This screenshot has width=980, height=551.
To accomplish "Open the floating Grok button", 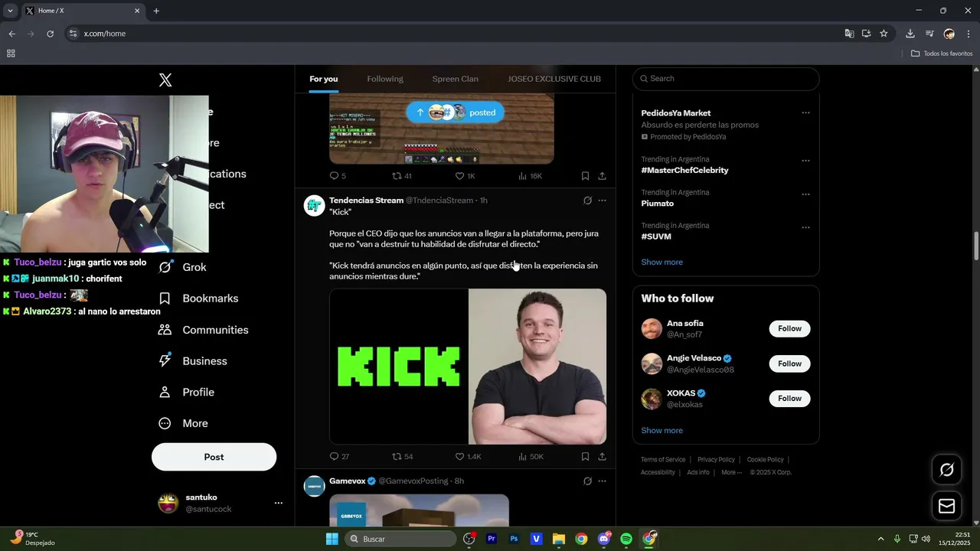I will 946,470.
